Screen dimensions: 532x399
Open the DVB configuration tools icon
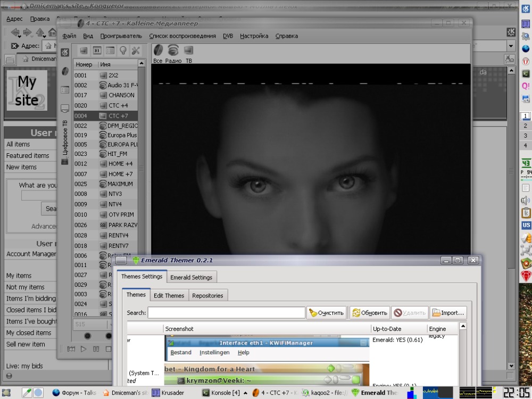pos(136,51)
